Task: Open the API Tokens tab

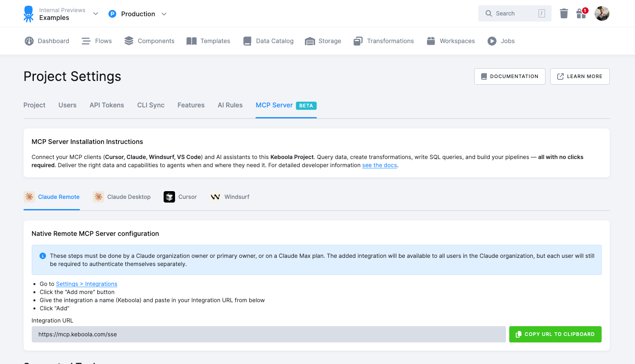Action: tap(107, 105)
